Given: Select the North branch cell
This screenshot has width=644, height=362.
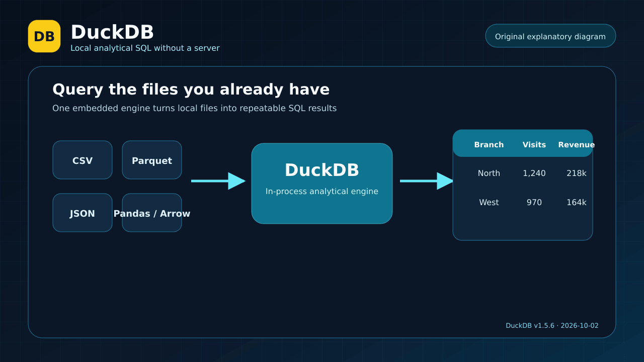Looking at the screenshot, I should [489, 173].
